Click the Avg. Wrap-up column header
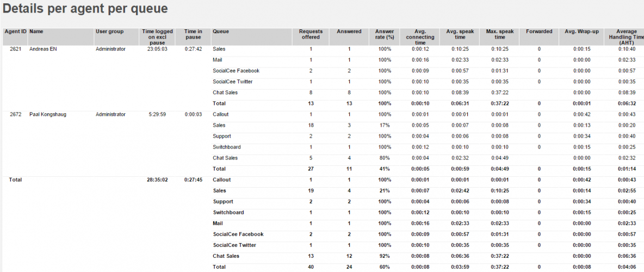 pos(581,32)
